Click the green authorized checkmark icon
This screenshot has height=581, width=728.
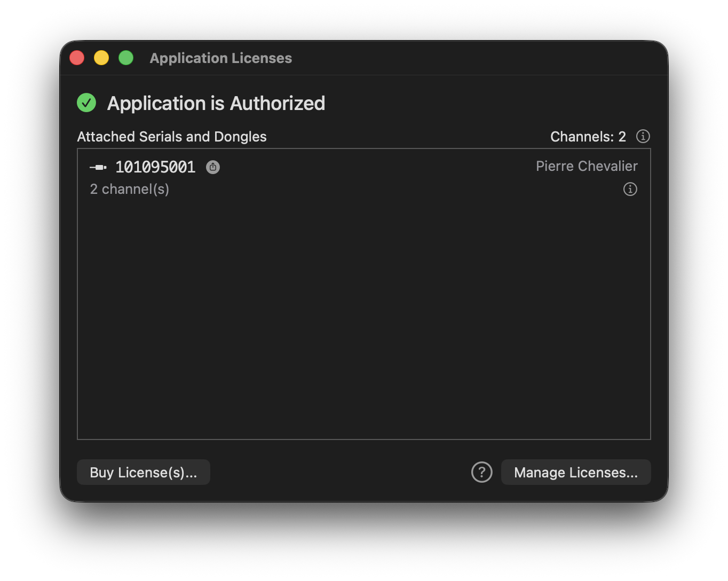(x=86, y=103)
